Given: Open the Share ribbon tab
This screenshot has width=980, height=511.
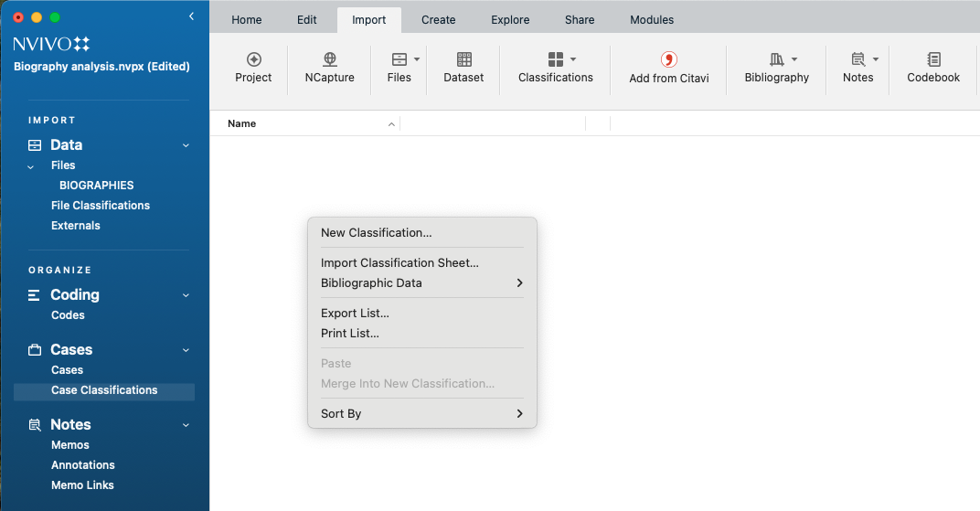Looking at the screenshot, I should click(580, 20).
